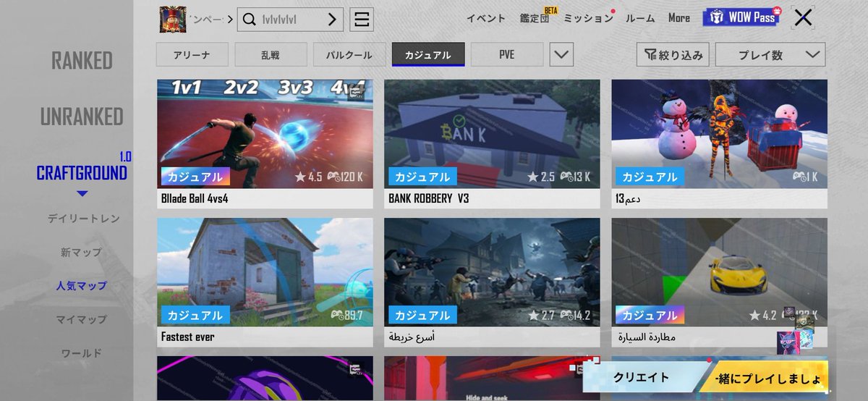Image resolution: width=868 pixels, height=401 pixels.
Task: Click the 89.7 play count gamepad icon
Action: [x=338, y=316]
